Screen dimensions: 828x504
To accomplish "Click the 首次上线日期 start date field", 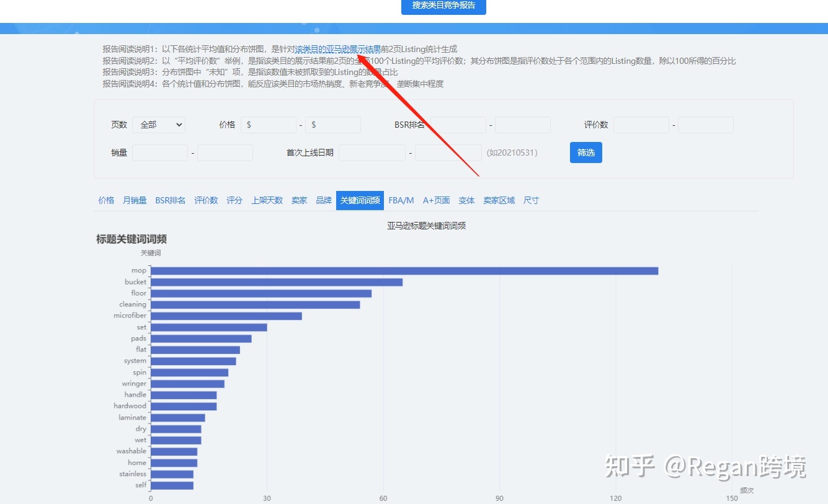I will [372, 153].
